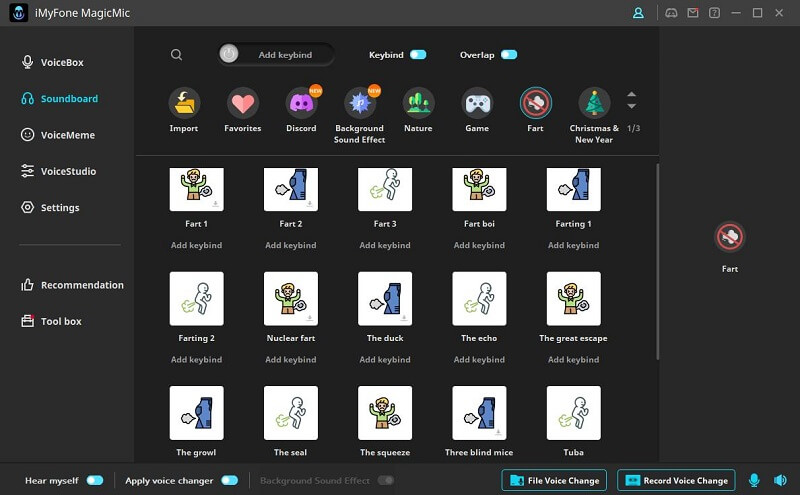Toggle the Keybind switch
800x495 pixels.
[418, 55]
